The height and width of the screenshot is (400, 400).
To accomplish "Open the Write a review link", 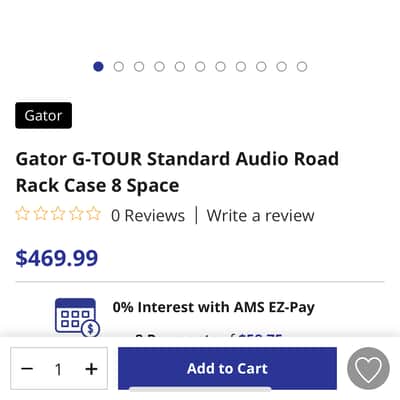I will (x=260, y=215).
